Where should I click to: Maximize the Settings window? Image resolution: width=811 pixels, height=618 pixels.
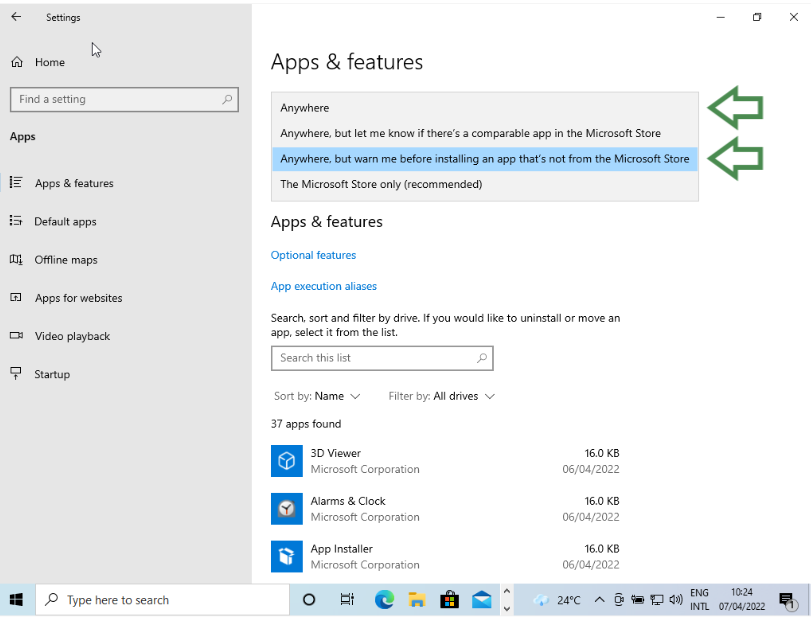coord(757,17)
